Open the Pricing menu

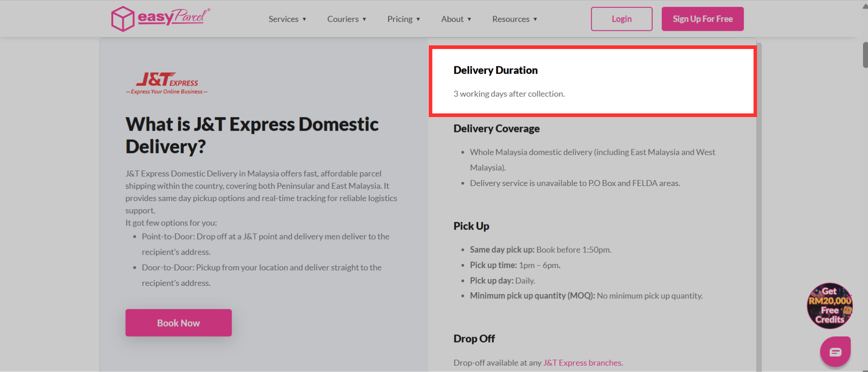click(403, 19)
